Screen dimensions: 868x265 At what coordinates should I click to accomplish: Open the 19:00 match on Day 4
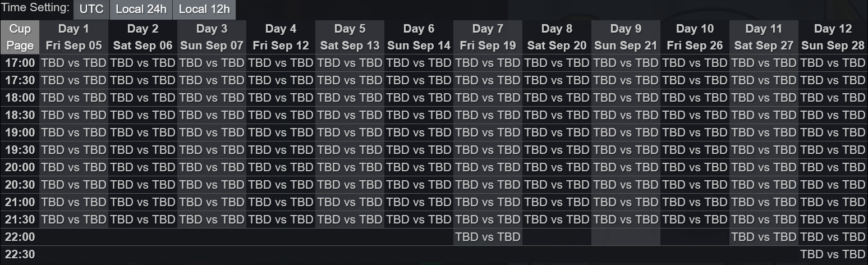coord(281,132)
